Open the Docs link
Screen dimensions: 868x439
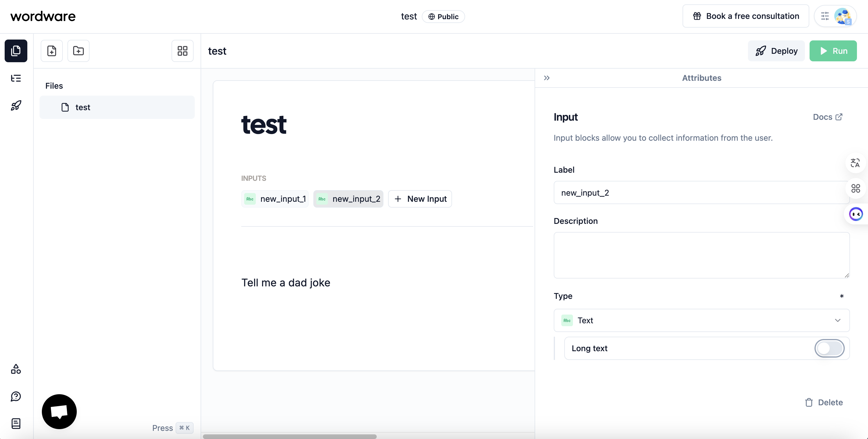[828, 117]
